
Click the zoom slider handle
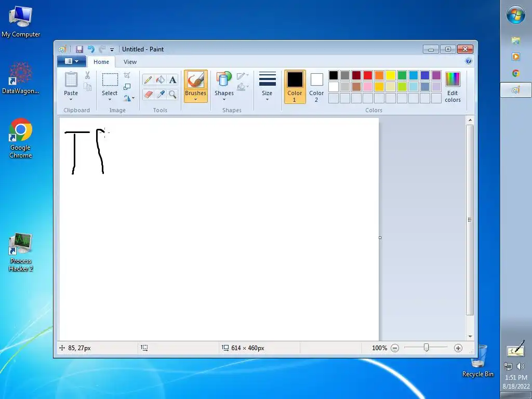point(426,348)
